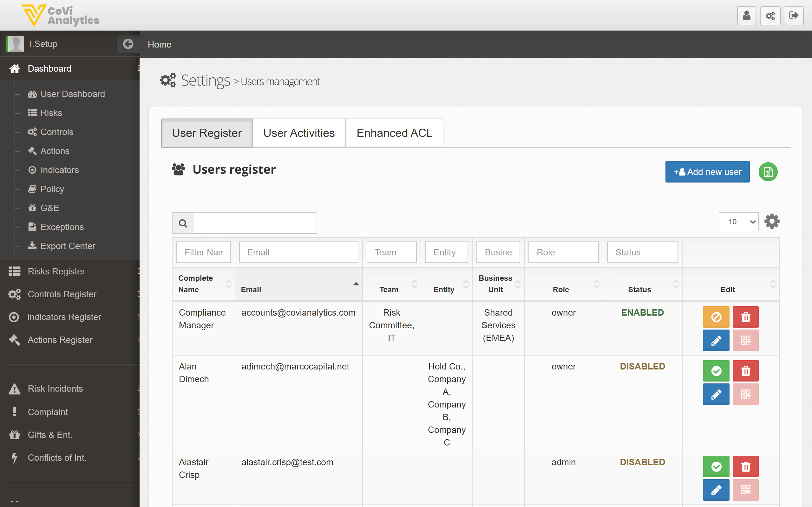Screen dimensions: 812x507
Task: Switch to the User Activities tab
Action: (298, 133)
